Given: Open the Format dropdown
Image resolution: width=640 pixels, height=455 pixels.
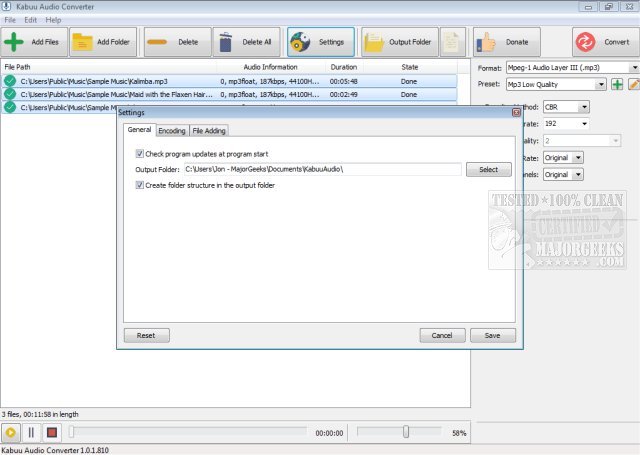Looking at the screenshot, I should (x=573, y=68).
